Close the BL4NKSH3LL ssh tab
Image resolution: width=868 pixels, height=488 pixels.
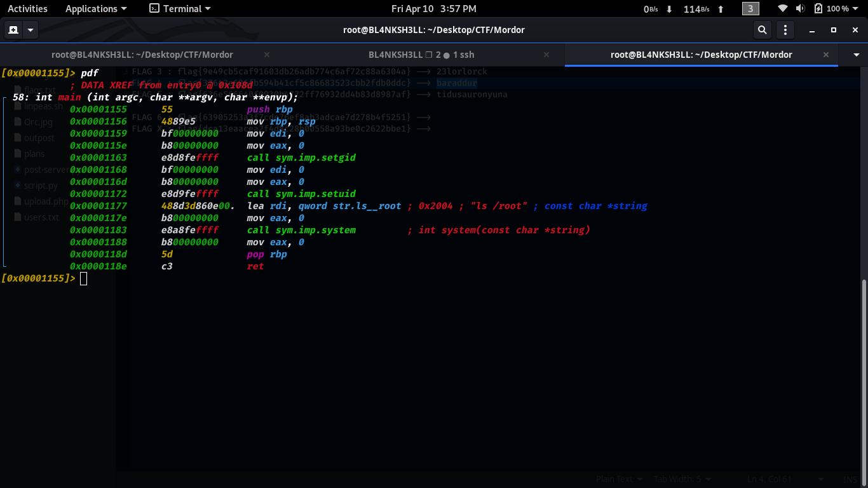(x=548, y=55)
